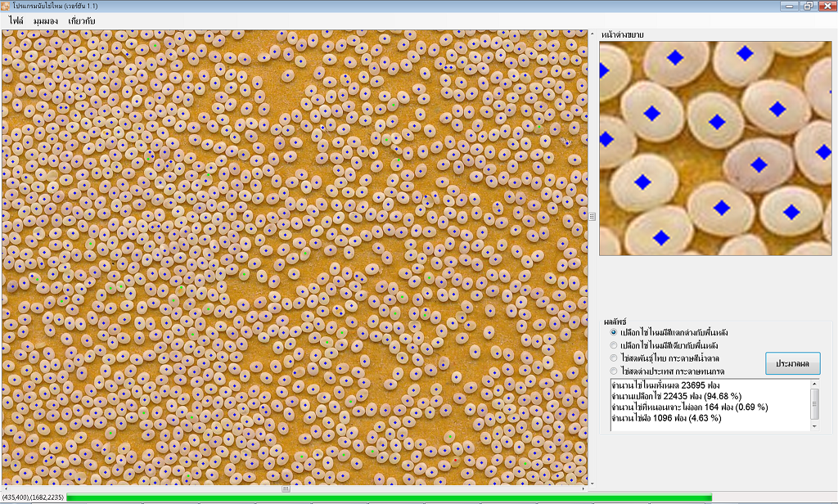
Task: Minimize the egg counter window
Action: pyautogui.click(x=790, y=6)
